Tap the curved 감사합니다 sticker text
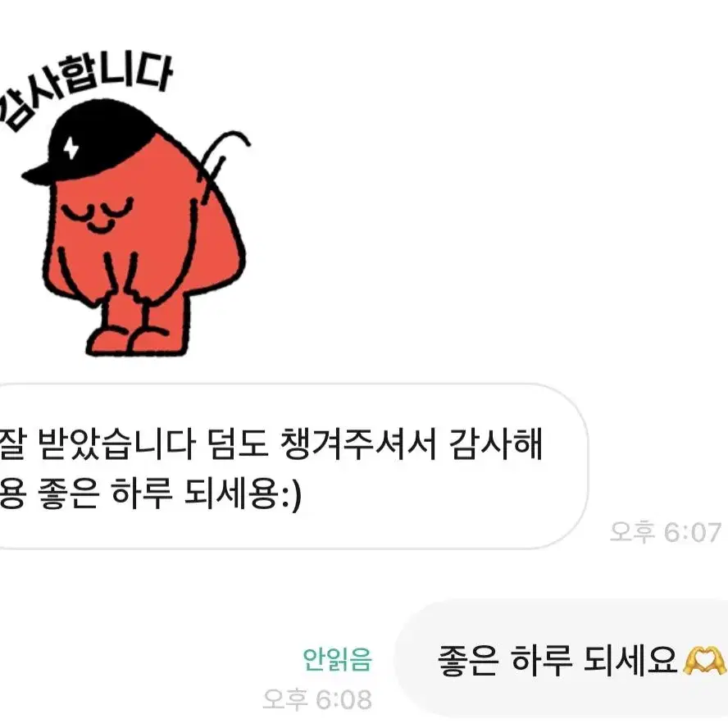The width and height of the screenshot is (728, 728). 86,89
